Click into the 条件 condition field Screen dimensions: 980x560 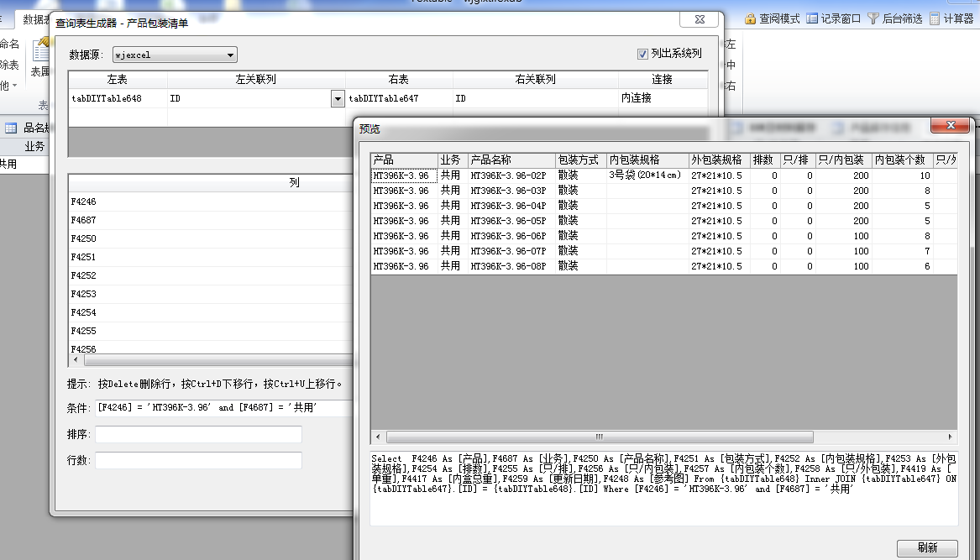point(223,408)
